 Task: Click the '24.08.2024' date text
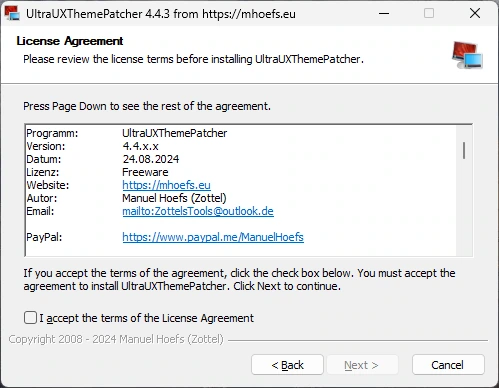[151, 159]
